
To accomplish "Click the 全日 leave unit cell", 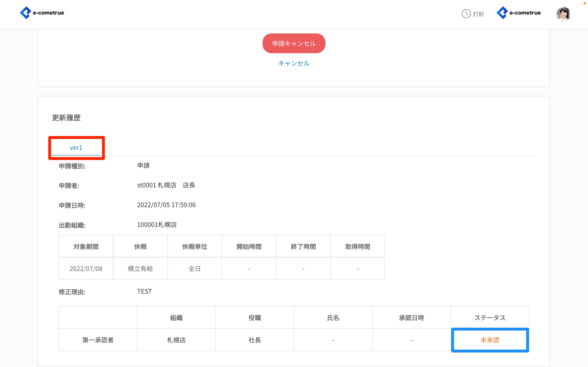I will [x=194, y=269].
